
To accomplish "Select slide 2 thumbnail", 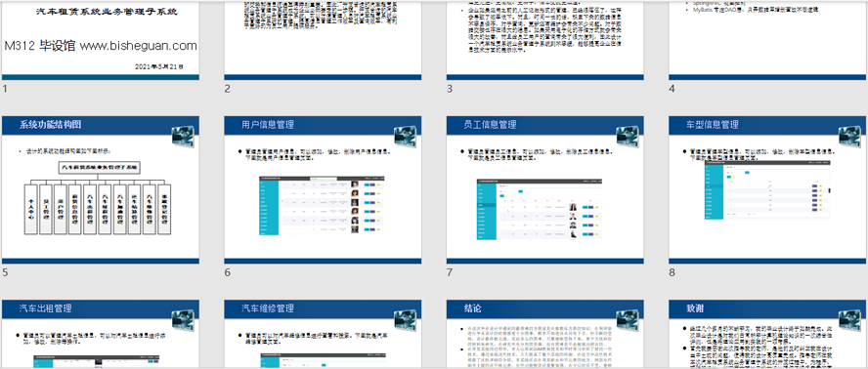I will click(x=323, y=40).
